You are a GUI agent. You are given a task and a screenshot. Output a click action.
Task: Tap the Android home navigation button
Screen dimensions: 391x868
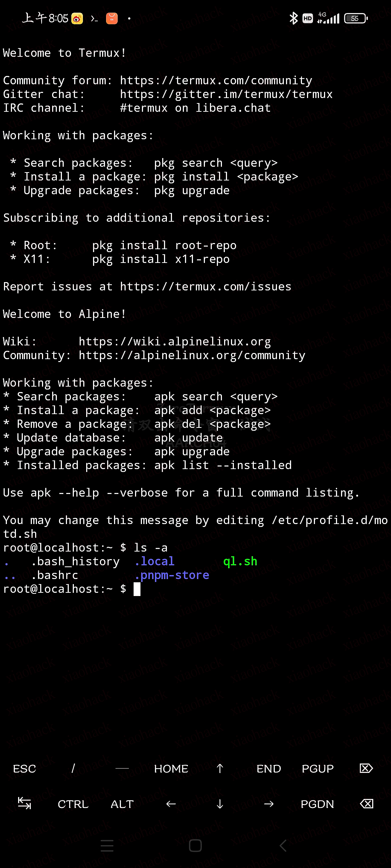click(195, 846)
